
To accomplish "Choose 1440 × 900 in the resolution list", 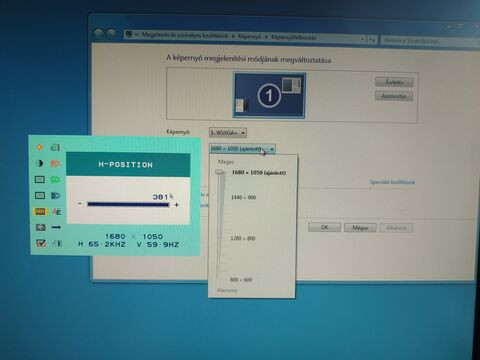I will [244, 197].
